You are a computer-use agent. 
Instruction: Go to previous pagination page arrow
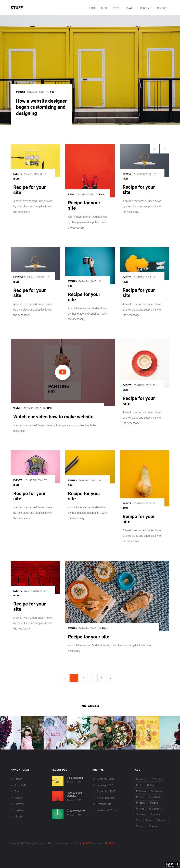[x=65, y=678]
